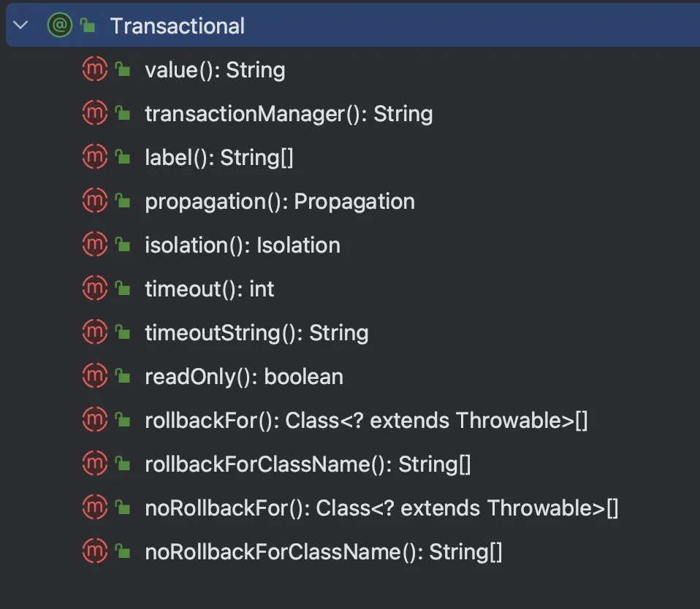Click the green lock icon beside propagation()
Viewport: 700px width, 609px height.
tap(122, 201)
